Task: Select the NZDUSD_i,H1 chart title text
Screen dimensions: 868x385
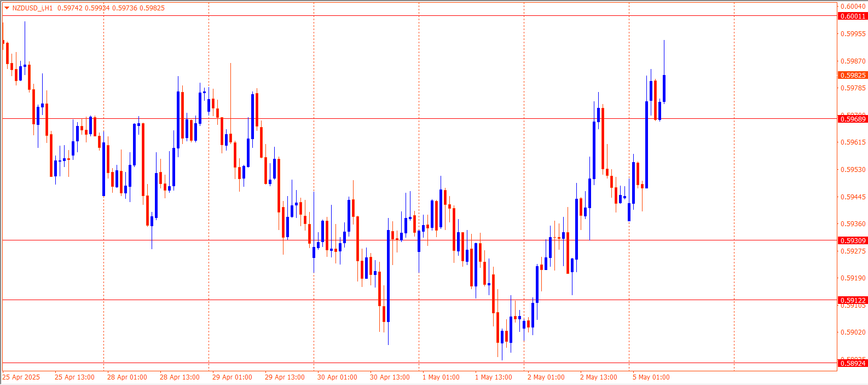Action: pos(32,8)
